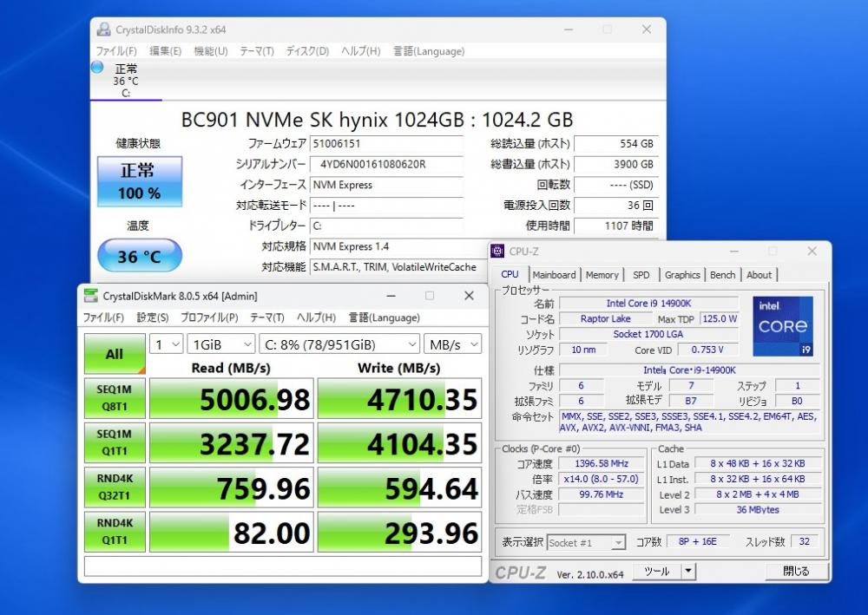Click the CrystalDiskMark title bar app icon
This screenshot has height=615, width=868.
click(90, 296)
